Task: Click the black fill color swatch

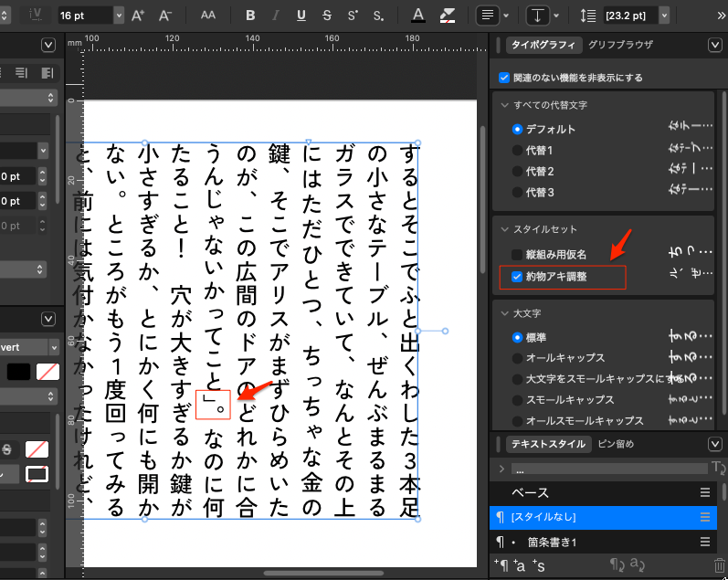Action: [18, 371]
